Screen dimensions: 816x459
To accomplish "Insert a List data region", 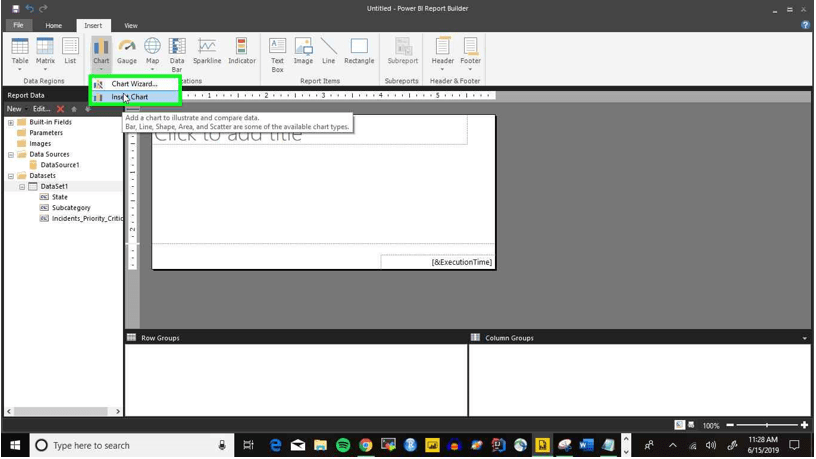I will (x=70, y=51).
